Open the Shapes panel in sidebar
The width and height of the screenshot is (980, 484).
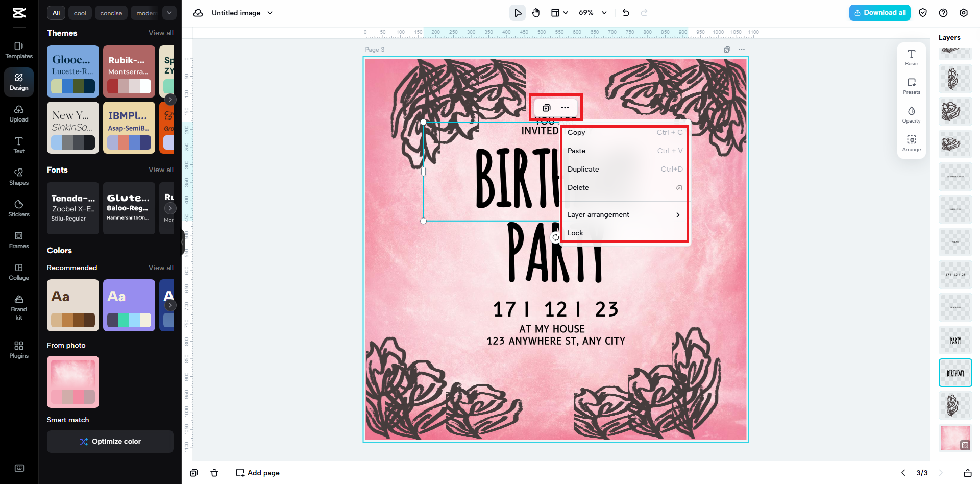click(x=19, y=177)
